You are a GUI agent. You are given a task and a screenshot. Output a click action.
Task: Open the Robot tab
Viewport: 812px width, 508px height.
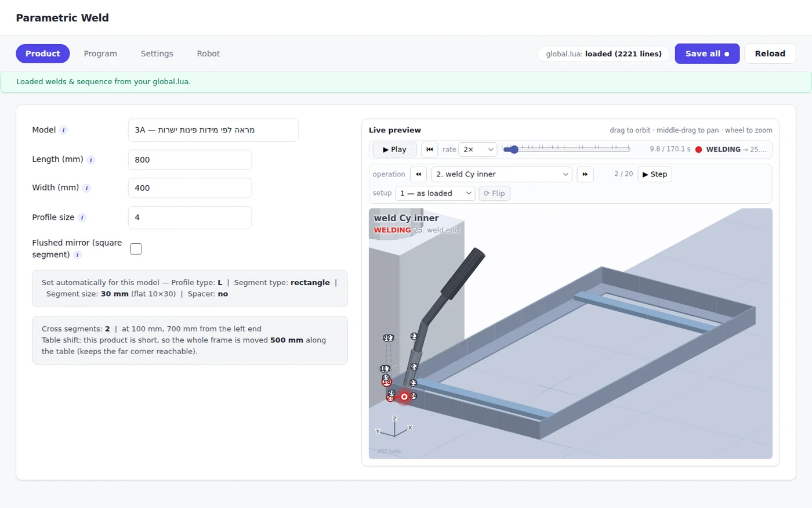[208, 53]
